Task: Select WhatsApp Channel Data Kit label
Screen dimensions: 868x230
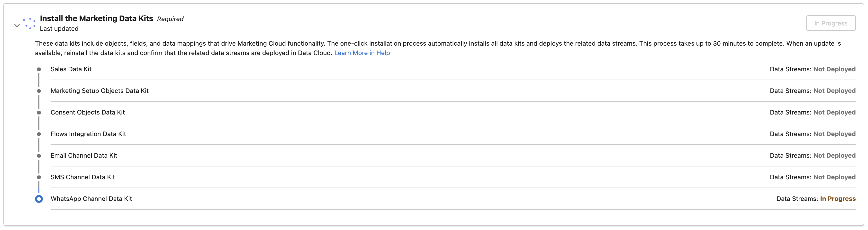Action: pyautogui.click(x=91, y=199)
